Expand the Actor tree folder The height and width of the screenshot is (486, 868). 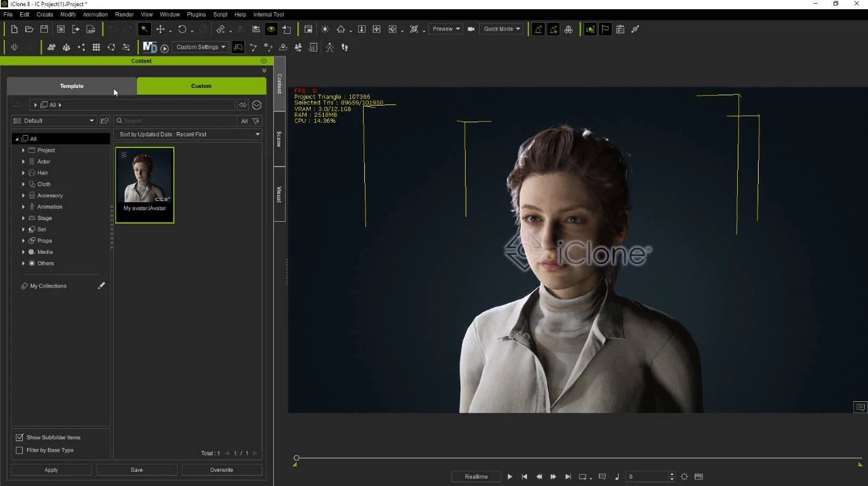pos(23,162)
